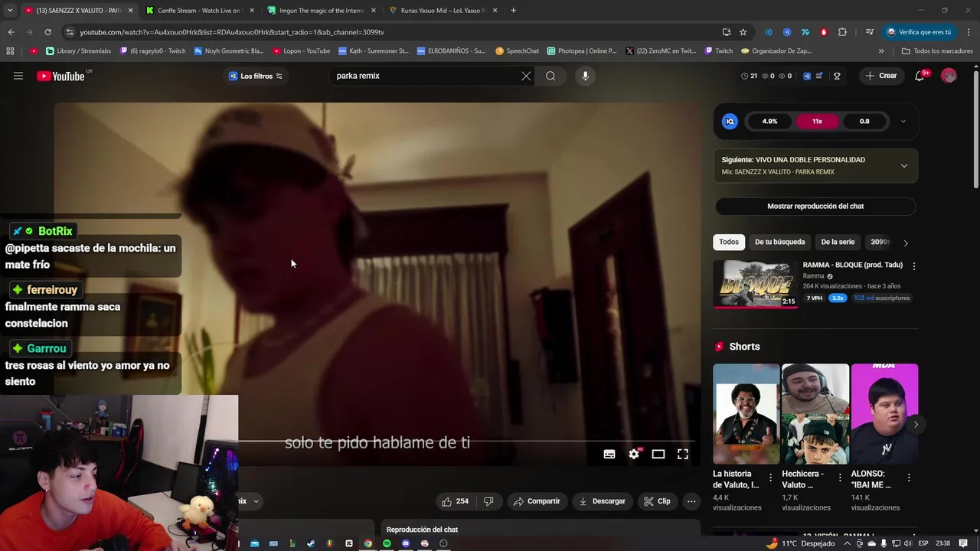Open options for the Hechicera short
980x551 pixels.
(x=840, y=478)
